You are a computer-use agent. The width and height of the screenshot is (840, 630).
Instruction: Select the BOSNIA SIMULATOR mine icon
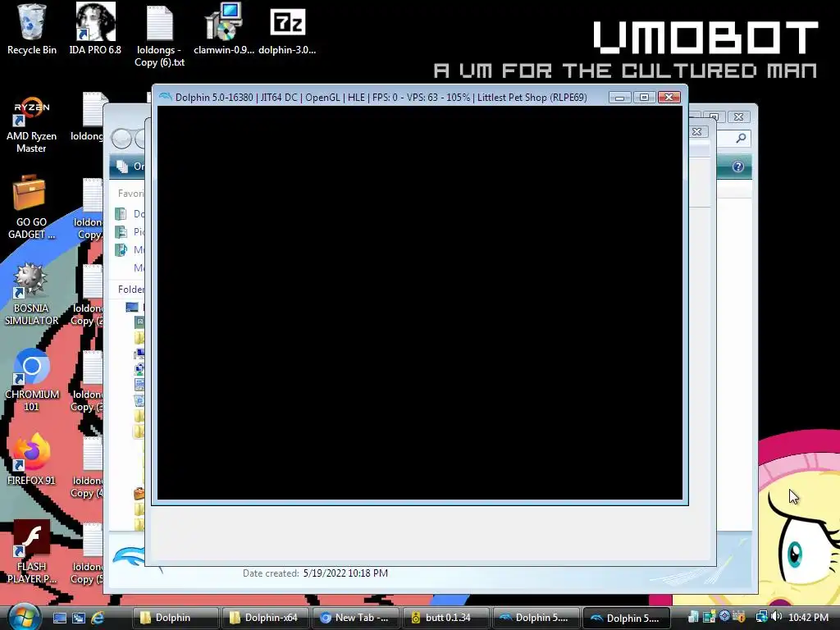[31, 294]
